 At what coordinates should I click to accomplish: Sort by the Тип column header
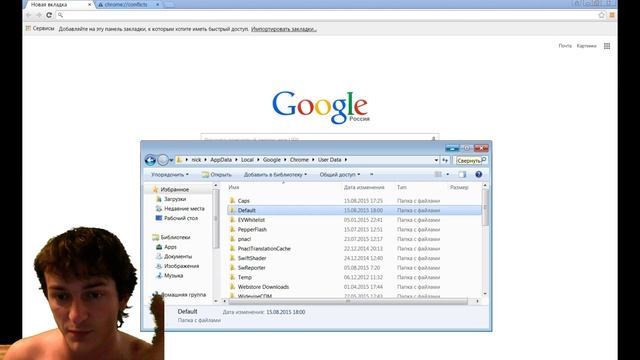point(402,187)
